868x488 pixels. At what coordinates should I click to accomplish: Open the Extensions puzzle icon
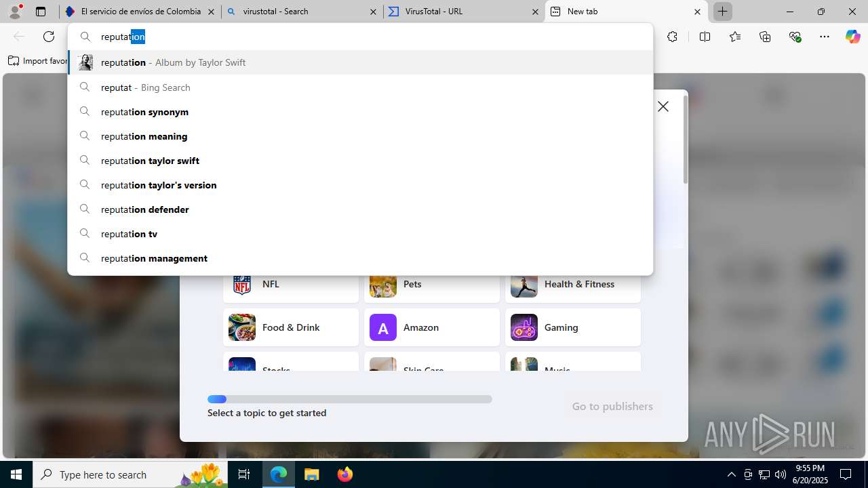point(672,37)
